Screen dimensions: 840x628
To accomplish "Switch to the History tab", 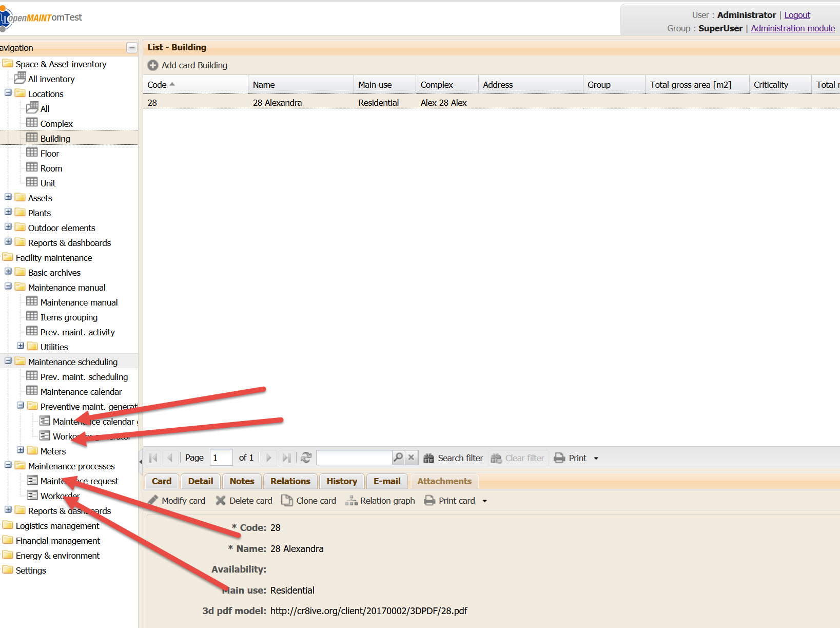I will point(341,481).
